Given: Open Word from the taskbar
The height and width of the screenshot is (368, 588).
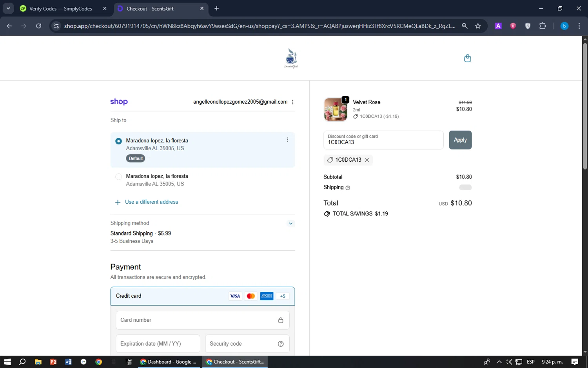Looking at the screenshot, I should (x=68, y=362).
